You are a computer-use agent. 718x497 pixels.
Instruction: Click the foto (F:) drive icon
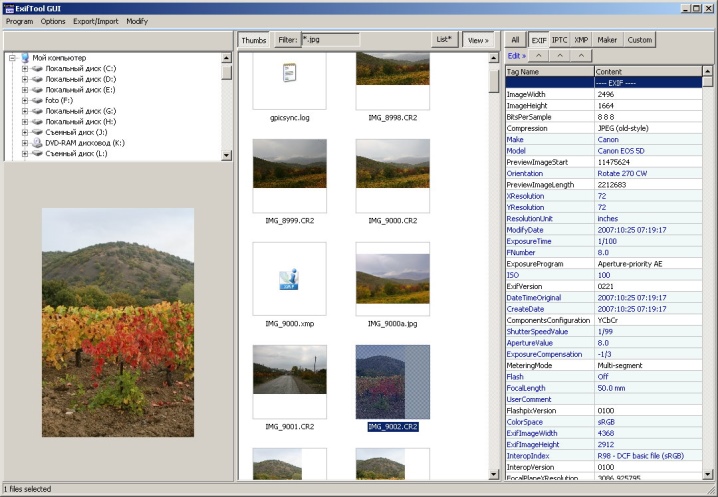coord(37,100)
